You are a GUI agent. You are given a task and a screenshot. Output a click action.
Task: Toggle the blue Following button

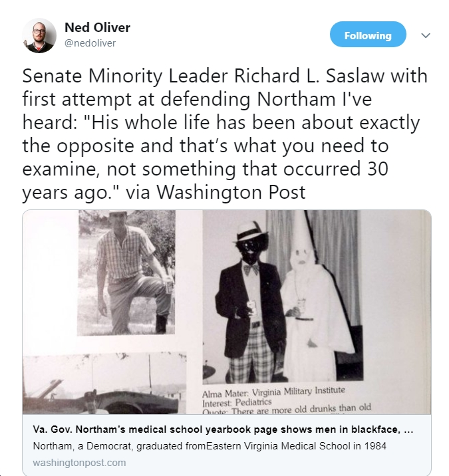[368, 35]
